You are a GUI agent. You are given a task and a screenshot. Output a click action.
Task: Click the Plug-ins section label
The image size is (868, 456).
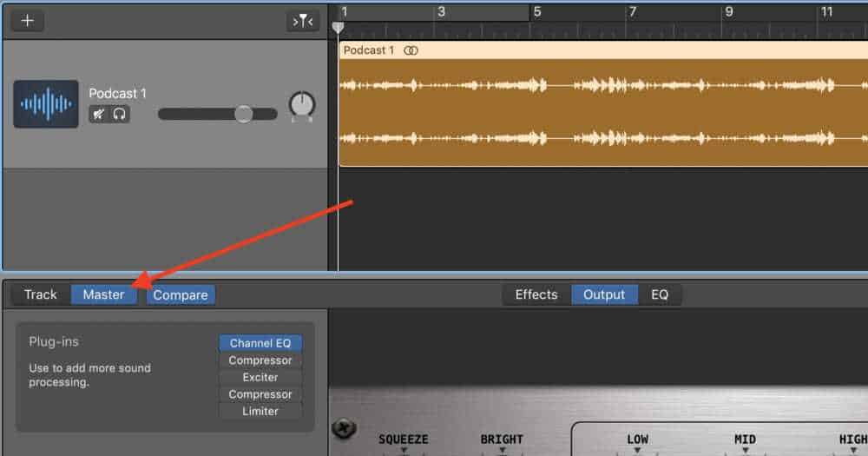click(x=54, y=342)
